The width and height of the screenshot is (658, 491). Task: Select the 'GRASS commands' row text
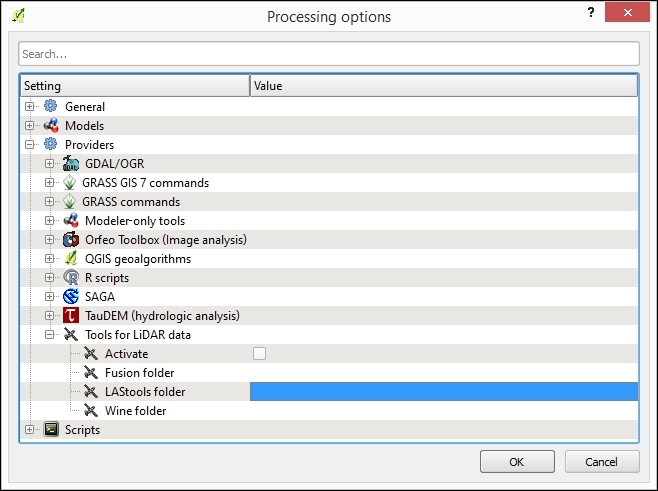pyautogui.click(x=131, y=202)
